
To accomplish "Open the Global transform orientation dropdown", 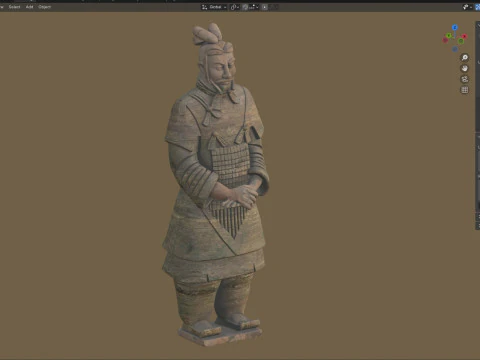I will tap(214, 7).
